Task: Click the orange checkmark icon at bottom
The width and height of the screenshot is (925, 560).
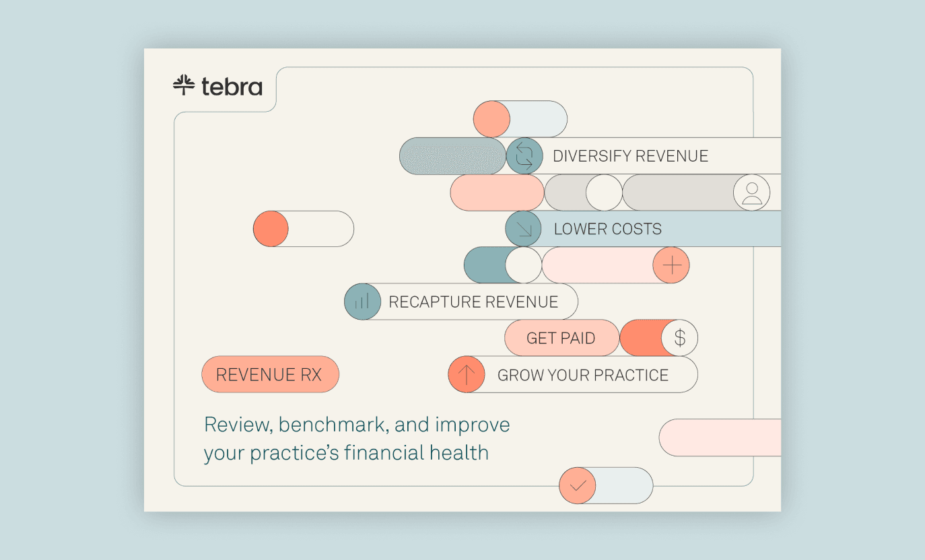Action: (x=578, y=485)
